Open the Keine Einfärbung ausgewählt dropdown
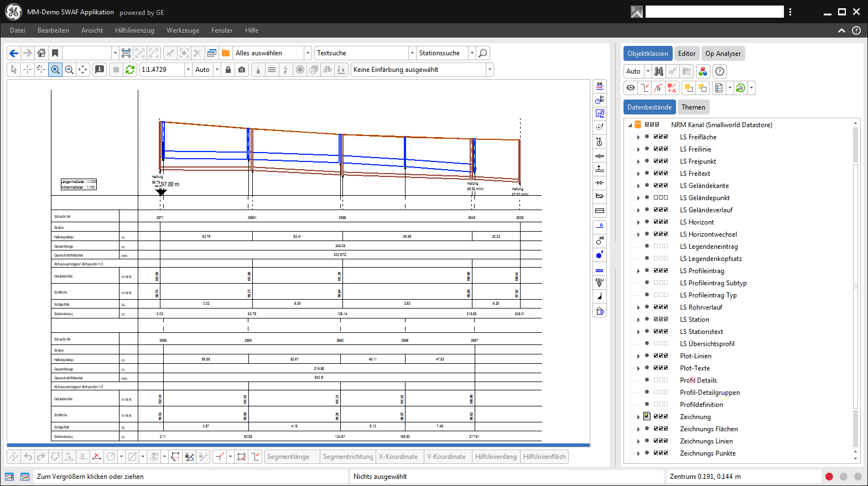The height and width of the screenshot is (486, 868). [489, 70]
